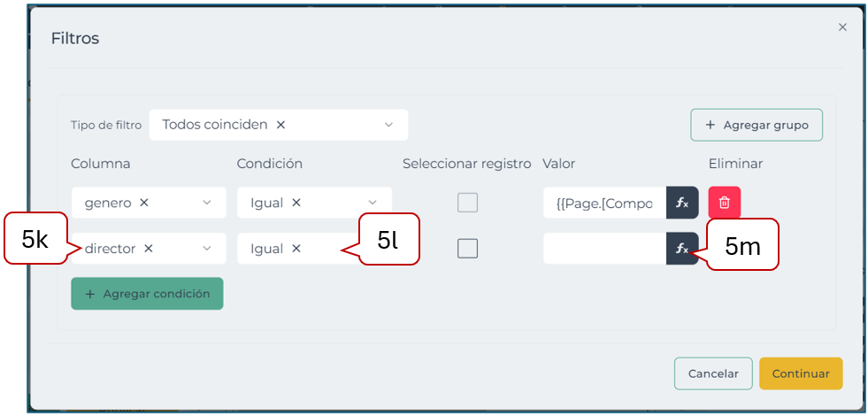Viewport: 868px width, 416px height.
Task: Expand the Tipo de filtro dropdown
Action: [x=388, y=125]
